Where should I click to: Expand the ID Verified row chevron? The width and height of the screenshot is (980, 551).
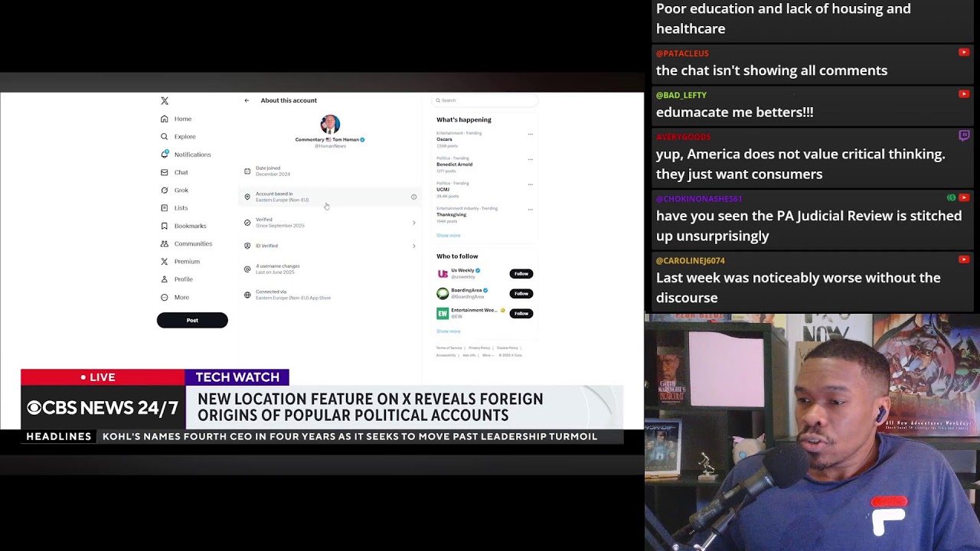point(414,246)
